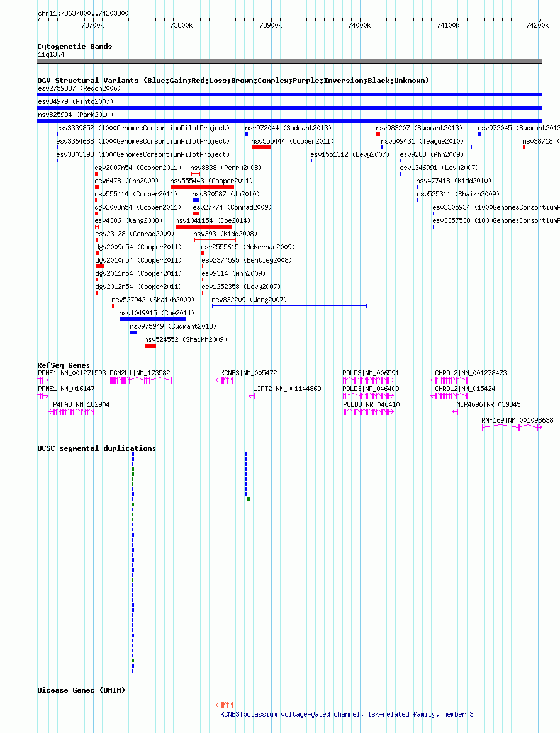
Task: Select the esv3303398 1000Genomes label
Action: (x=143, y=154)
